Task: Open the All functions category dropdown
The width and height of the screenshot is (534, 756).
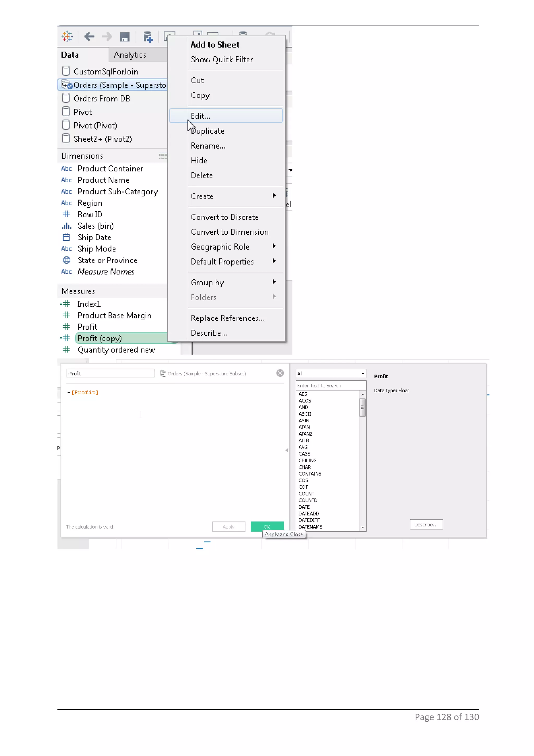Action: (x=331, y=373)
